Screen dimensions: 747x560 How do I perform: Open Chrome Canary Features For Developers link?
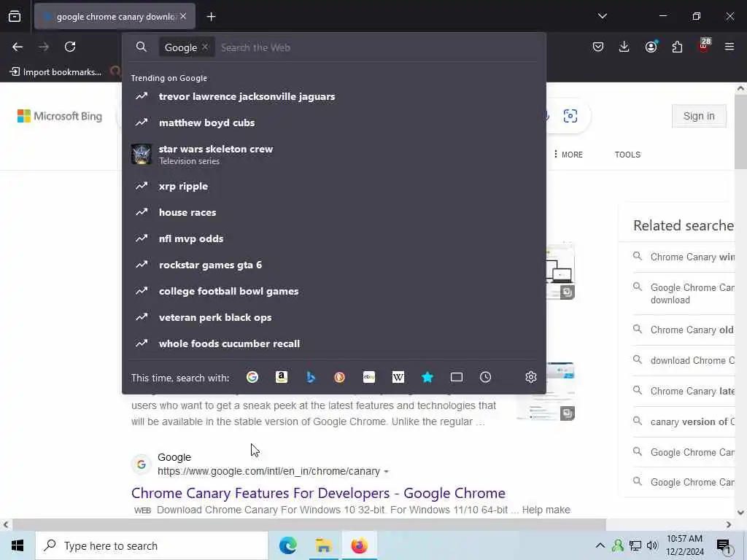point(318,493)
